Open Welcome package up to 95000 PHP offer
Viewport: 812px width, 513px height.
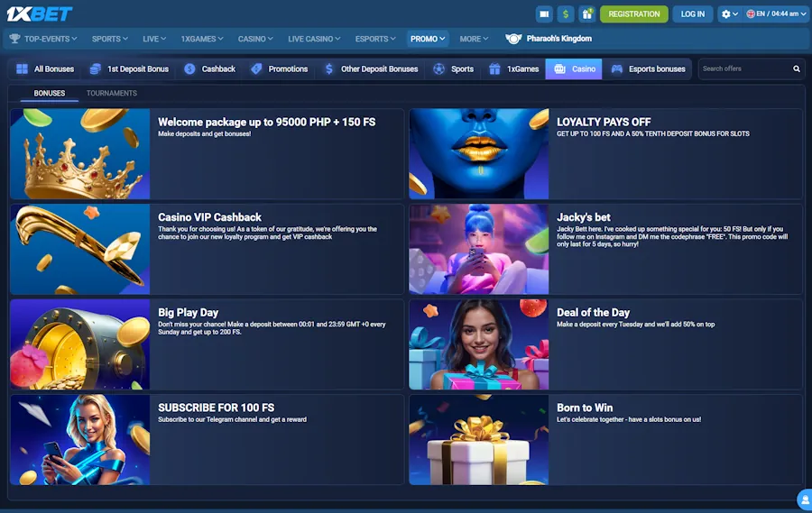click(x=267, y=123)
